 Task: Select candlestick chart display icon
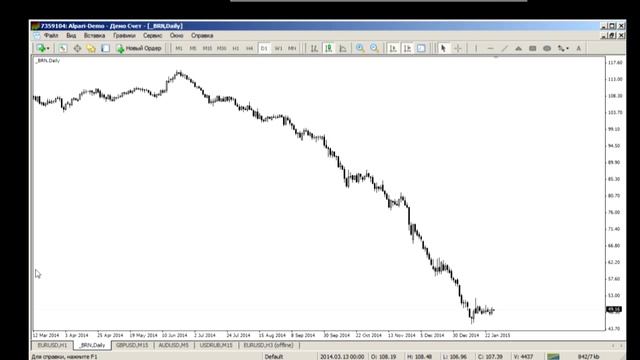(329, 48)
